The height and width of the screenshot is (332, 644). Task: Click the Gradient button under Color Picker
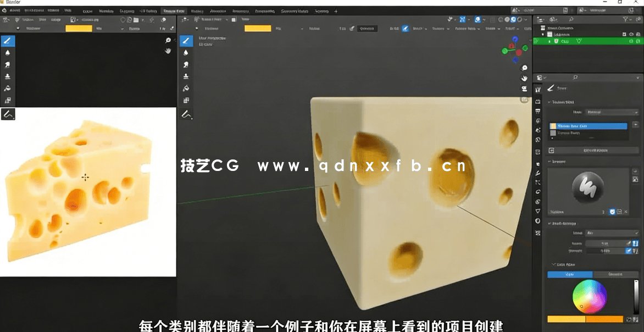[616, 274]
